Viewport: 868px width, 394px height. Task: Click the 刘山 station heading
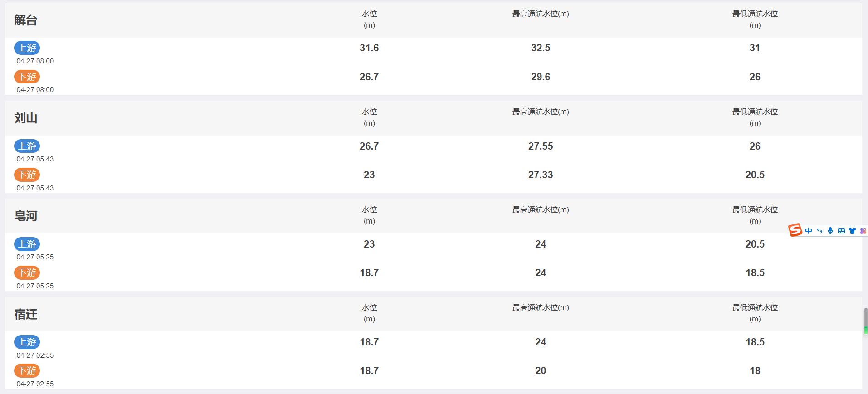pos(26,118)
